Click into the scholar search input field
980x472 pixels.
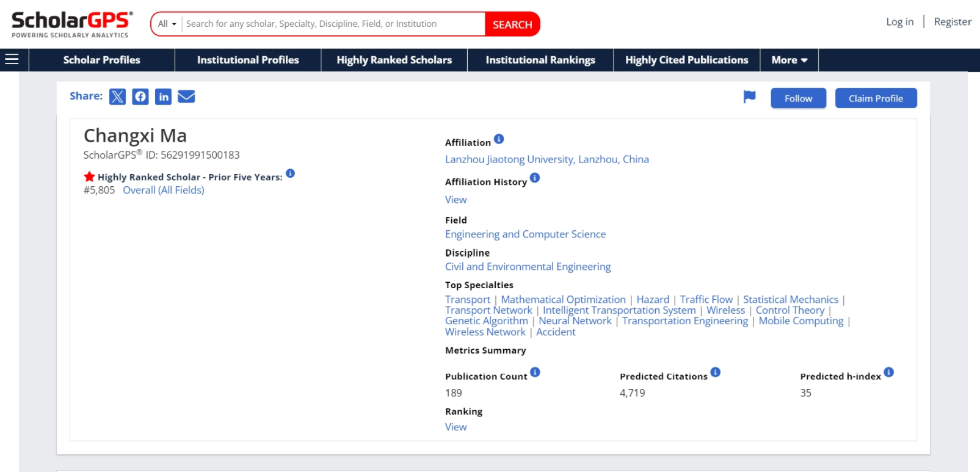click(333, 24)
